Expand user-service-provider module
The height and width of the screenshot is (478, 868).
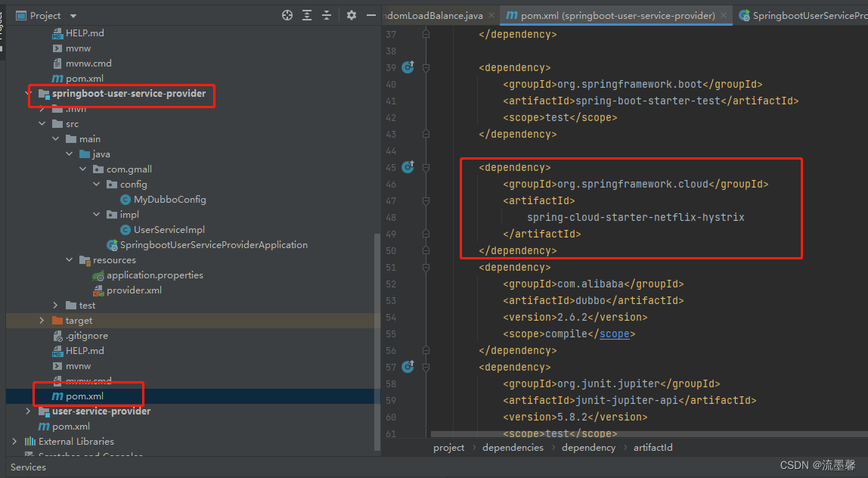click(x=28, y=411)
